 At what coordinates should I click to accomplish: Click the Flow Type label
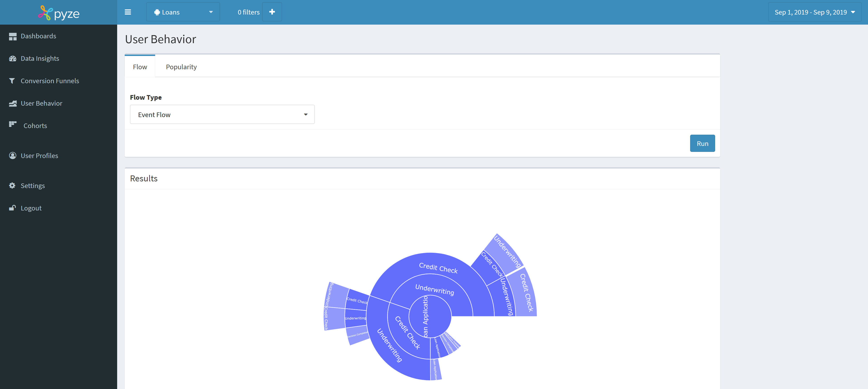[146, 97]
